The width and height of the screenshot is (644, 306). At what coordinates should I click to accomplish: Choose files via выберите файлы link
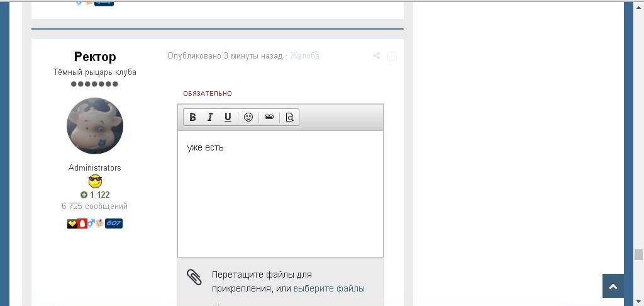tap(329, 288)
